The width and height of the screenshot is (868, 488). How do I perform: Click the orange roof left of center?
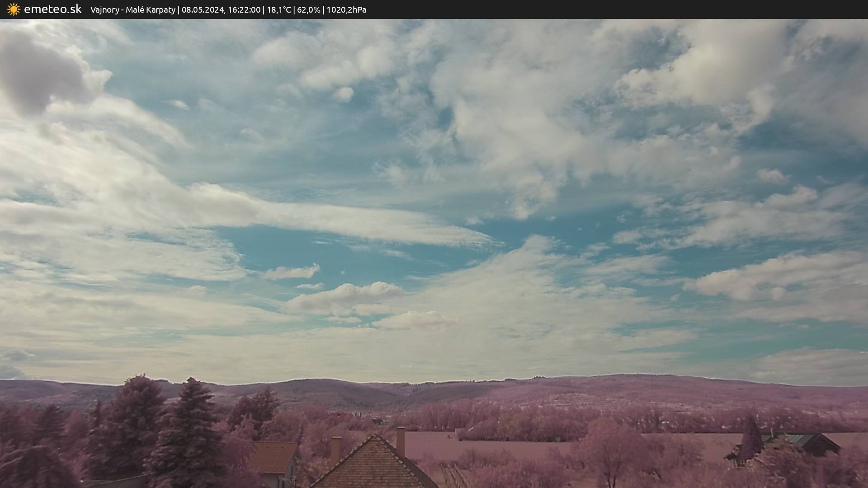click(273, 456)
